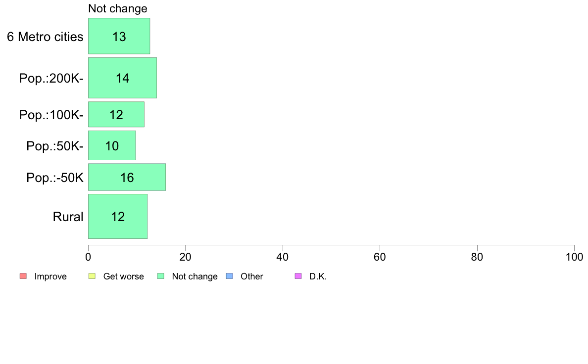Select the Pop.:50K- bar showing 10
588x364 pixels.
pos(112,145)
